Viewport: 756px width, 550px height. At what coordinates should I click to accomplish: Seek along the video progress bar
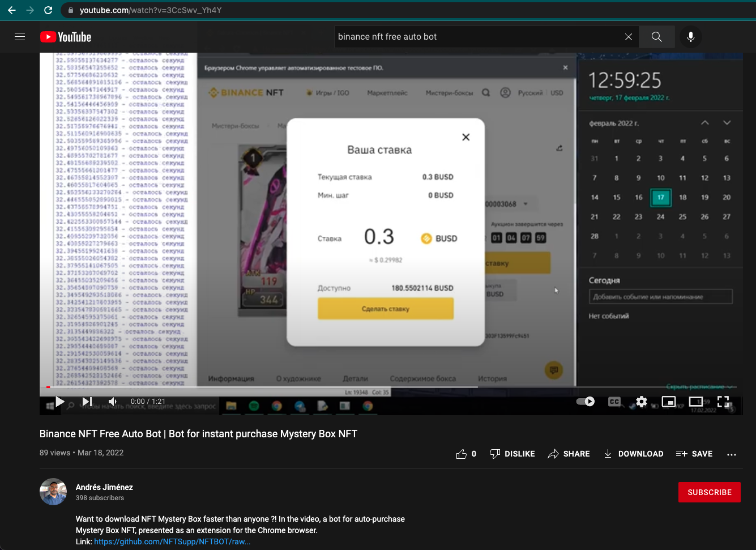[x=391, y=387]
